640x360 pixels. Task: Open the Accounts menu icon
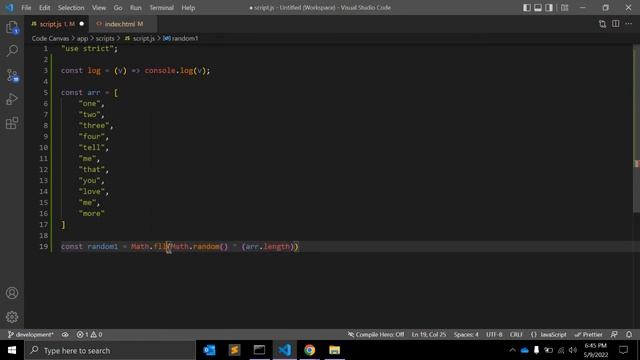point(12,293)
